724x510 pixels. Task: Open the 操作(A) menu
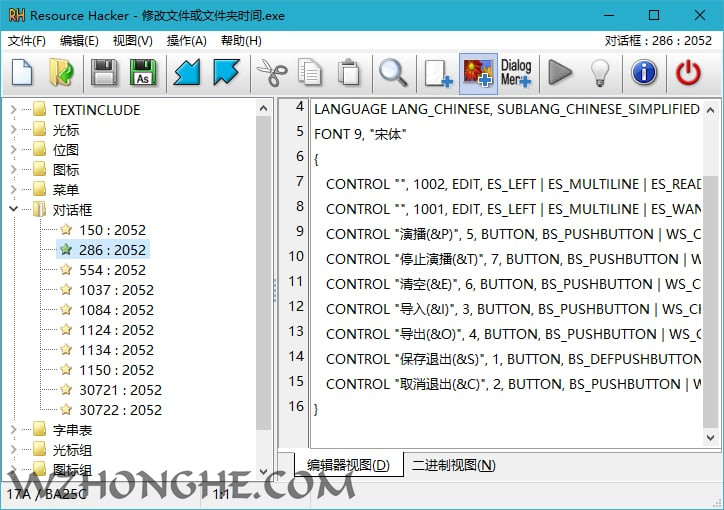pyautogui.click(x=187, y=41)
